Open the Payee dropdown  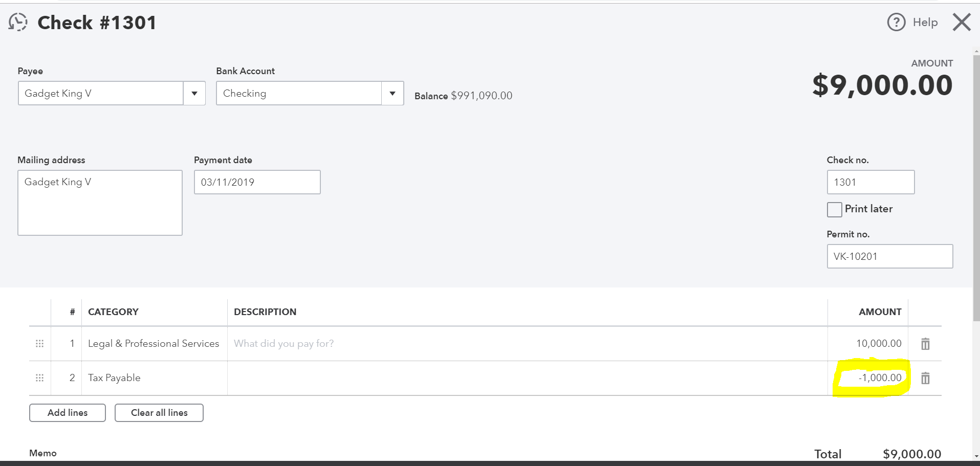(x=194, y=93)
